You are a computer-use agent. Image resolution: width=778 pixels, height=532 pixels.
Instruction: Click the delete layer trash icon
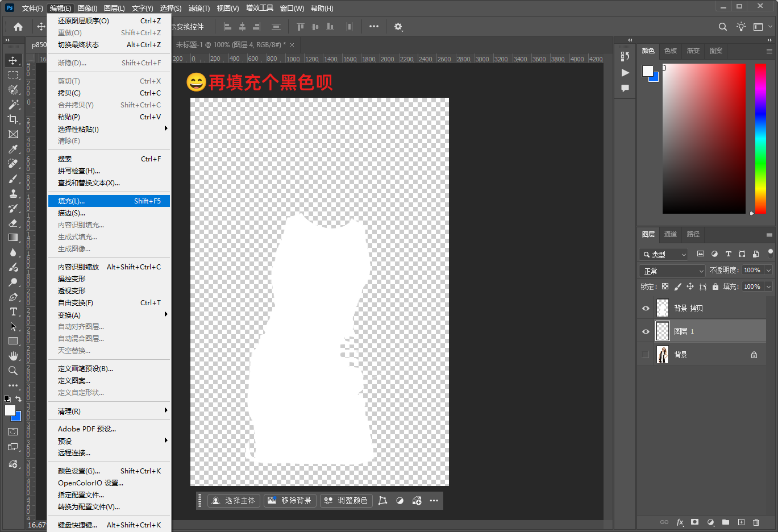click(x=756, y=522)
